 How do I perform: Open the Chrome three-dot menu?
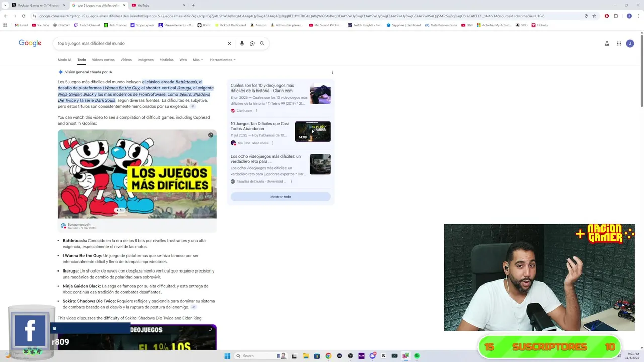(638, 16)
